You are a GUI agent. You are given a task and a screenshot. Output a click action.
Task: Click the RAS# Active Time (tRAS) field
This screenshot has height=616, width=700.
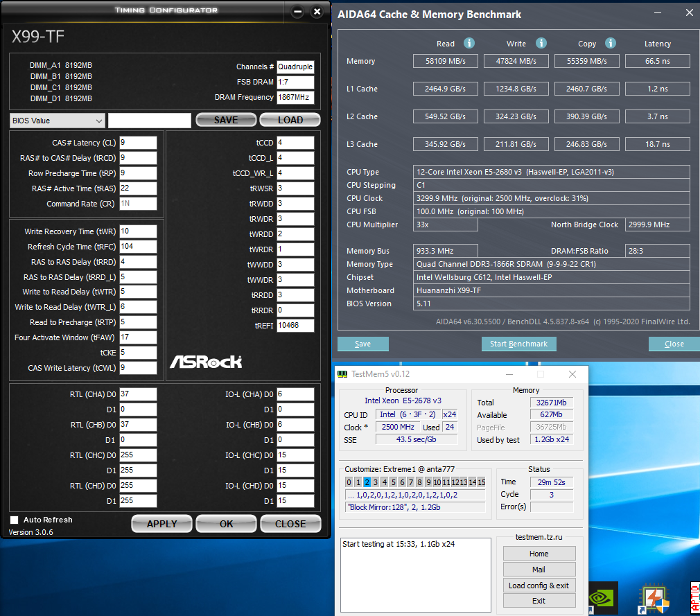tap(138, 188)
